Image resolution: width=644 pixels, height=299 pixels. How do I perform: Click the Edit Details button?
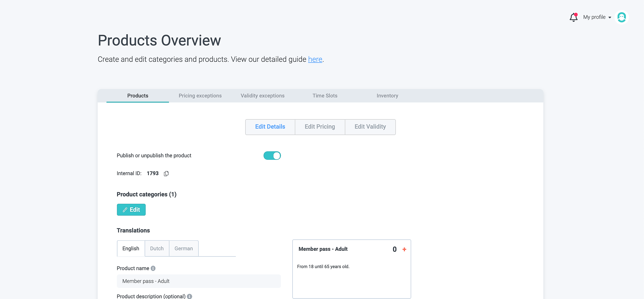click(270, 127)
